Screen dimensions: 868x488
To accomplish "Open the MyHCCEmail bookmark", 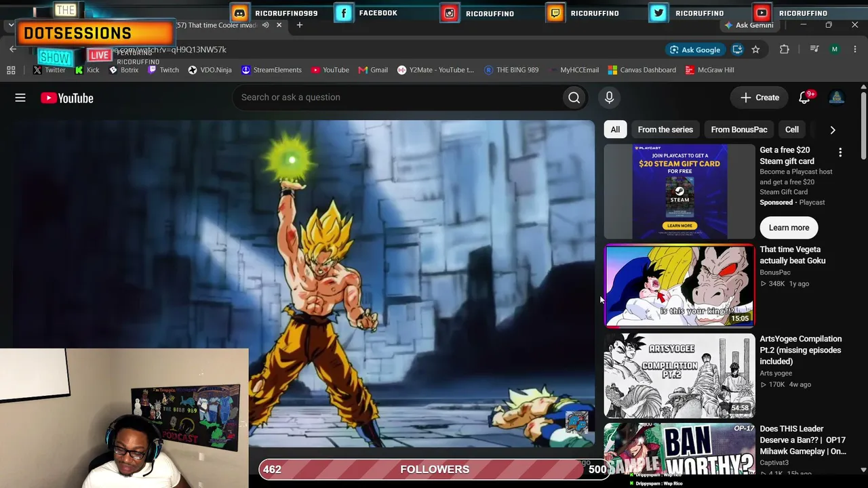I will click(574, 70).
